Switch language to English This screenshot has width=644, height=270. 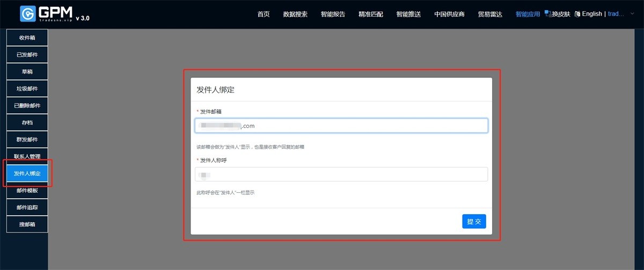click(592, 14)
